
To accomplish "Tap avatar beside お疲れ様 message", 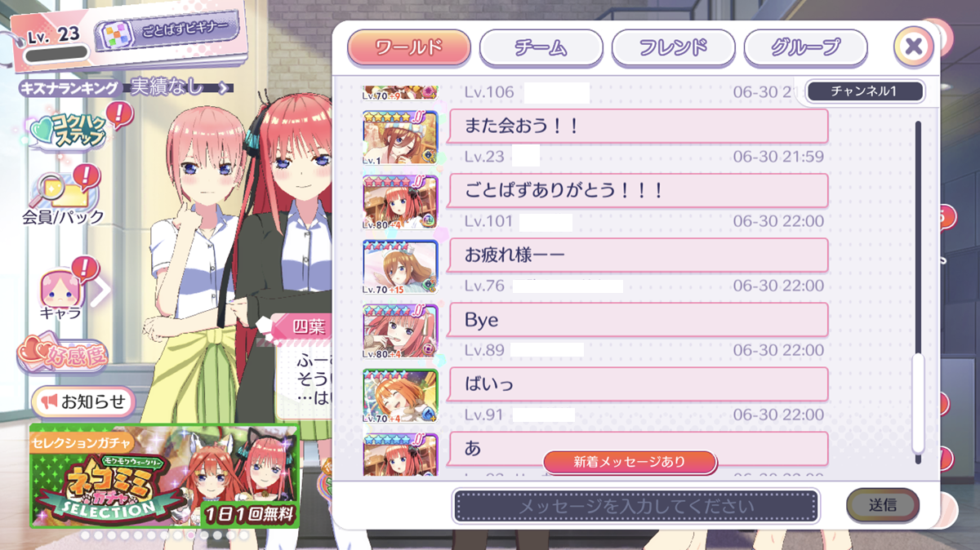I will coord(400,266).
